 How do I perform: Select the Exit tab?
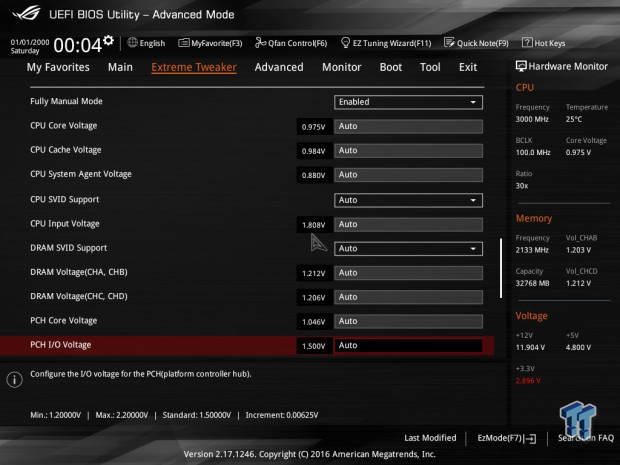point(468,67)
